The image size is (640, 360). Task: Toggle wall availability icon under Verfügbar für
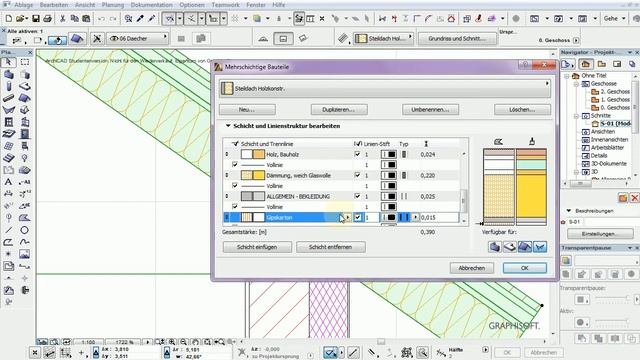[x=495, y=247]
